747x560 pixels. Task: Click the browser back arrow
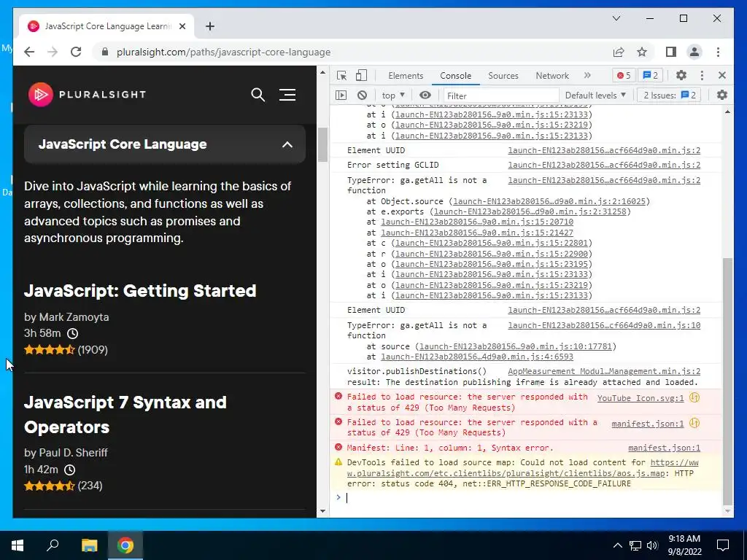(29, 52)
